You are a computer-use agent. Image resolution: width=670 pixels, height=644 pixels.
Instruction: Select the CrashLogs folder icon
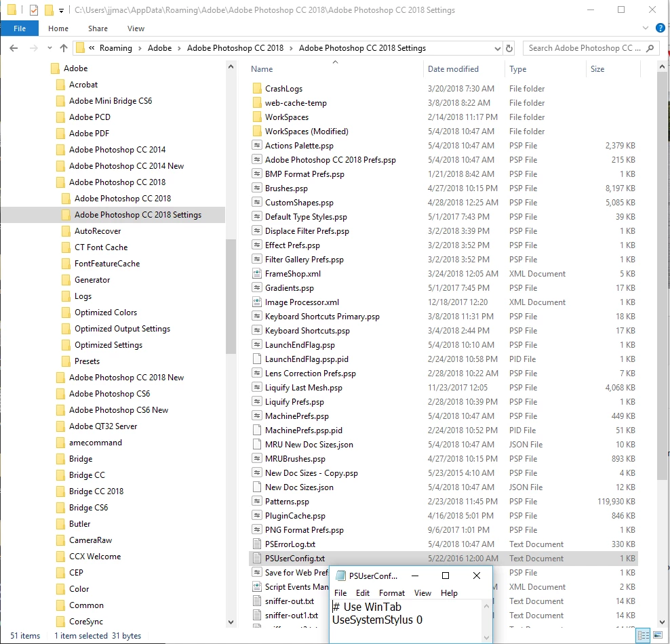(x=257, y=88)
